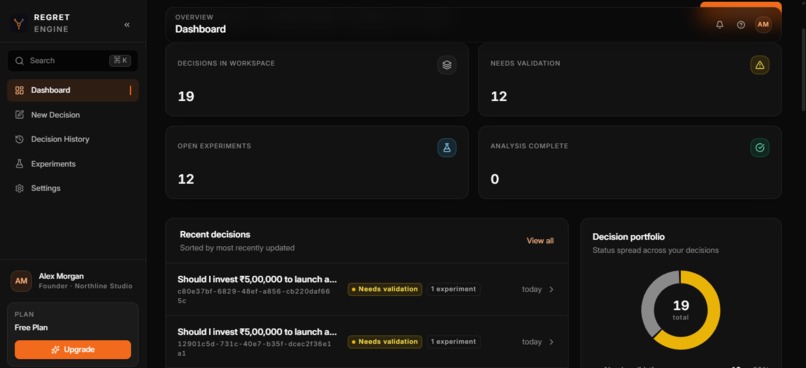Click Needs validation badge on c80e37bf row
Image resolution: width=806 pixels, height=368 pixels.
point(384,289)
